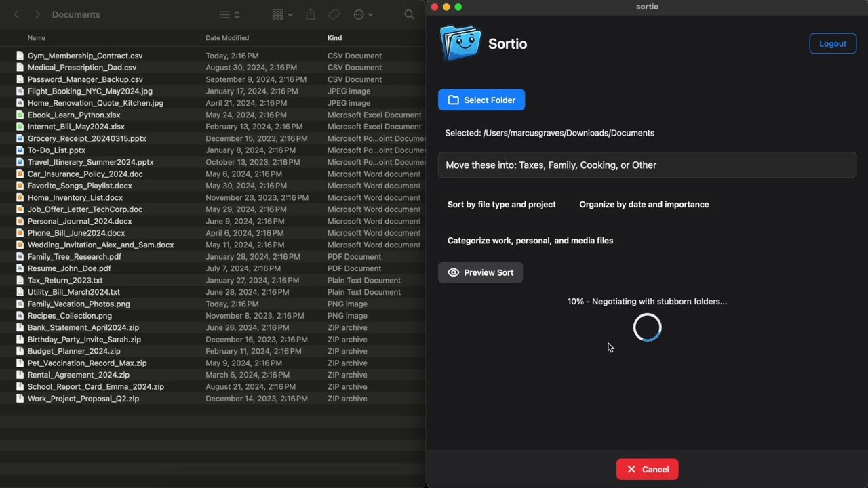Select Travel_Itinerary_Summer2024.pptx in Finder

(91, 162)
